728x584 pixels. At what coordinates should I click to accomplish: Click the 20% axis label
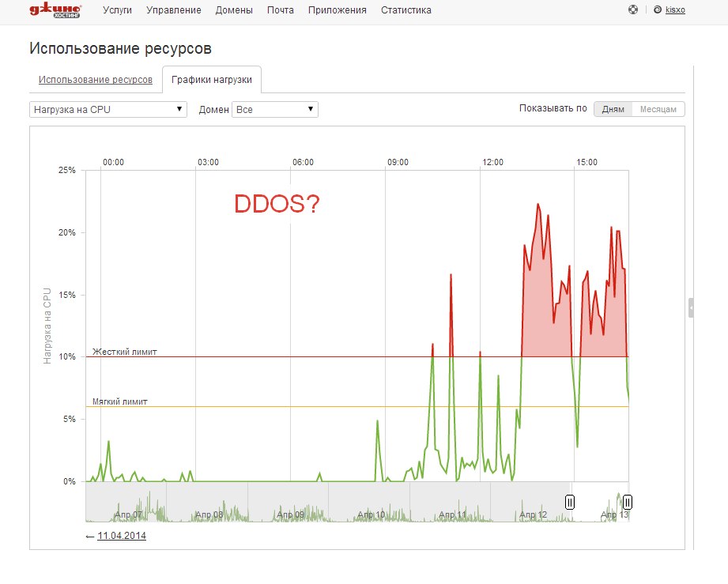point(67,232)
